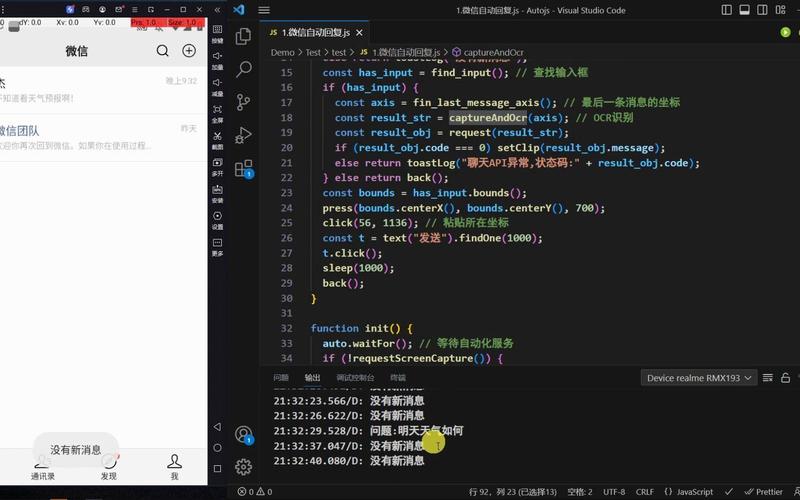Click the Test breadcrumb folder

313,52
